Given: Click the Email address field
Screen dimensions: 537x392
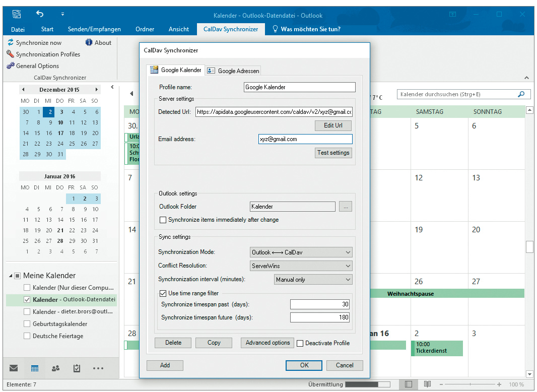Looking at the screenshot, I should pos(305,139).
